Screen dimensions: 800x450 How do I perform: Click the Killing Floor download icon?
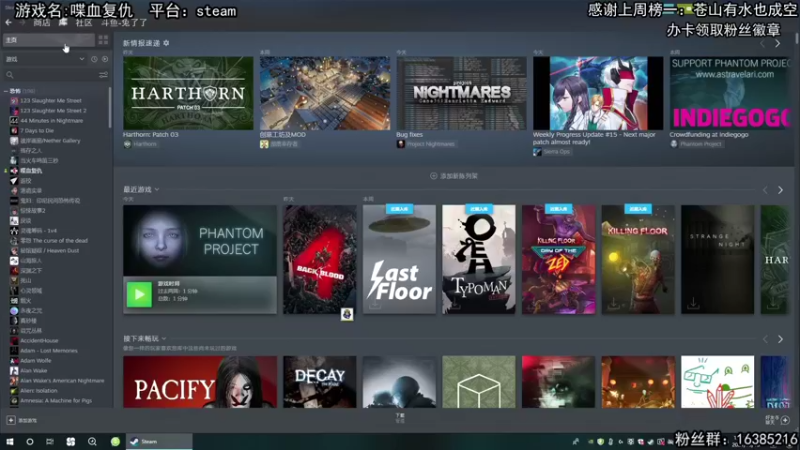pyautogui.click(x=613, y=304)
